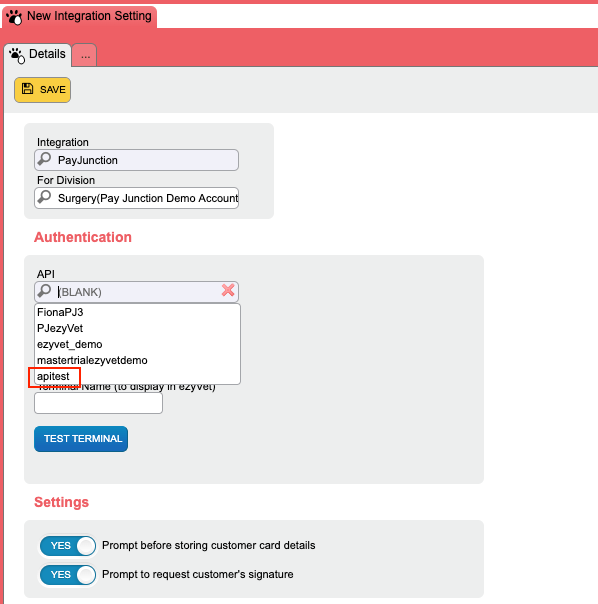Click the paw icon in New Integration Setting tab
598x604 pixels.
(14, 17)
